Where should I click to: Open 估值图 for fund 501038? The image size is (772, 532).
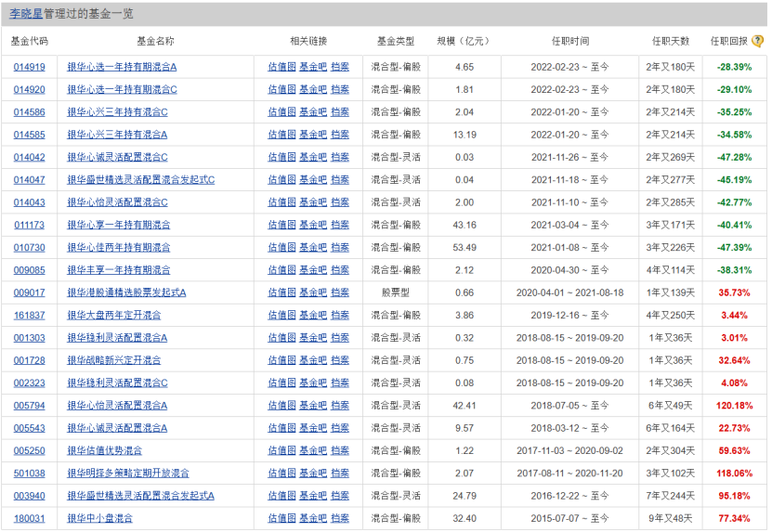tap(281, 474)
